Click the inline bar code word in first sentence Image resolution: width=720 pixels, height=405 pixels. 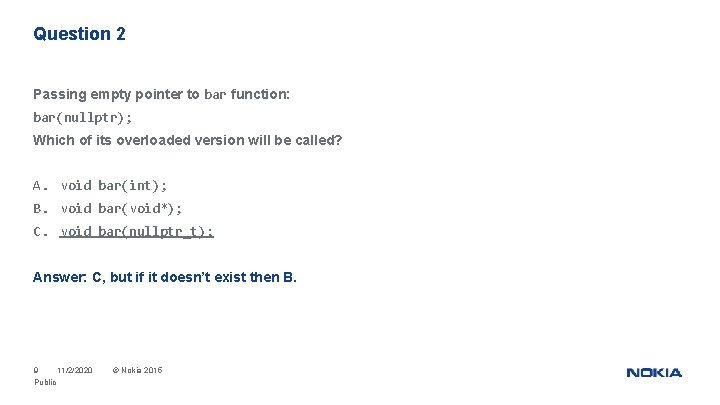215,95
